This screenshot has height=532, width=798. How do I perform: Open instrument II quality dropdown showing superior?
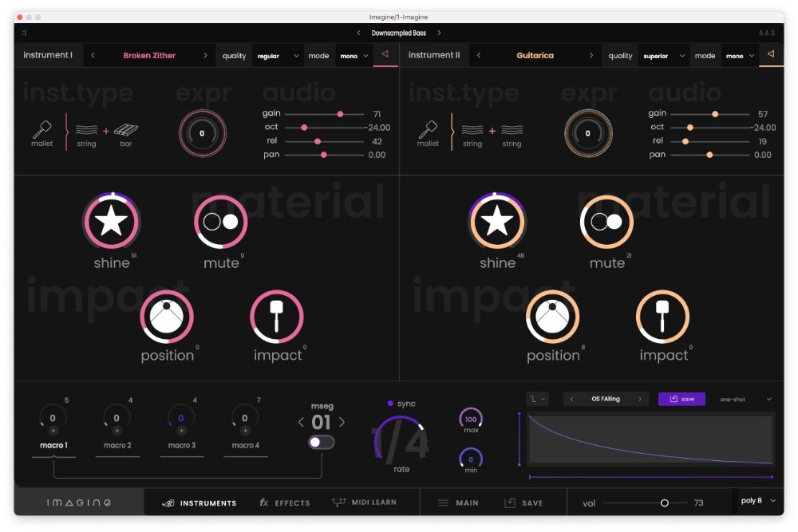point(664,56)
